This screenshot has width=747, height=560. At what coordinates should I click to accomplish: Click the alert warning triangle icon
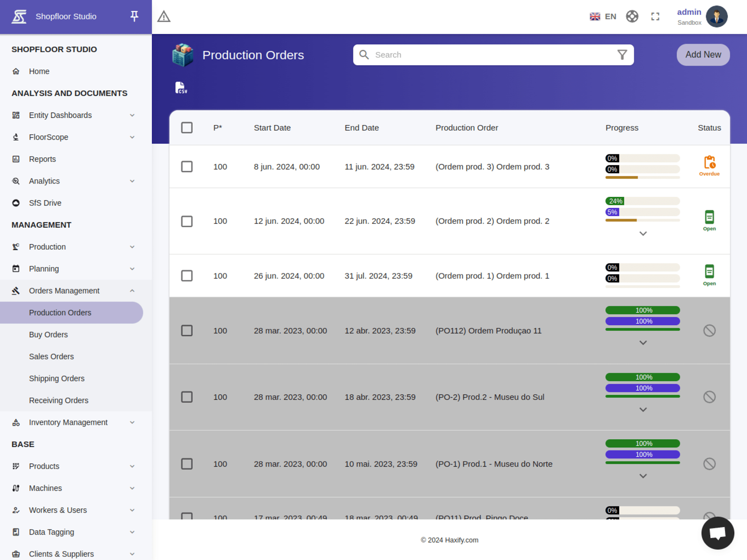click(x=164, y=17)
